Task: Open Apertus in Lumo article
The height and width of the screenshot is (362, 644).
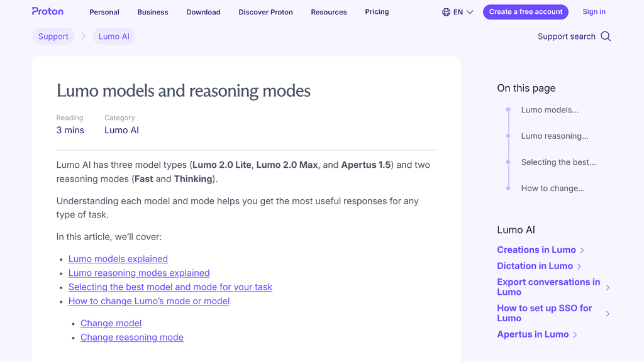Action: point(533,334)
